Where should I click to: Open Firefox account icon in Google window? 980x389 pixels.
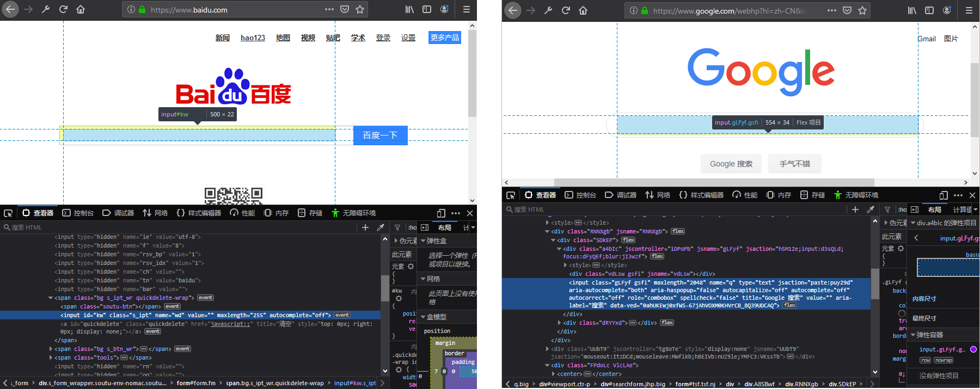click(x=947, y=10)
